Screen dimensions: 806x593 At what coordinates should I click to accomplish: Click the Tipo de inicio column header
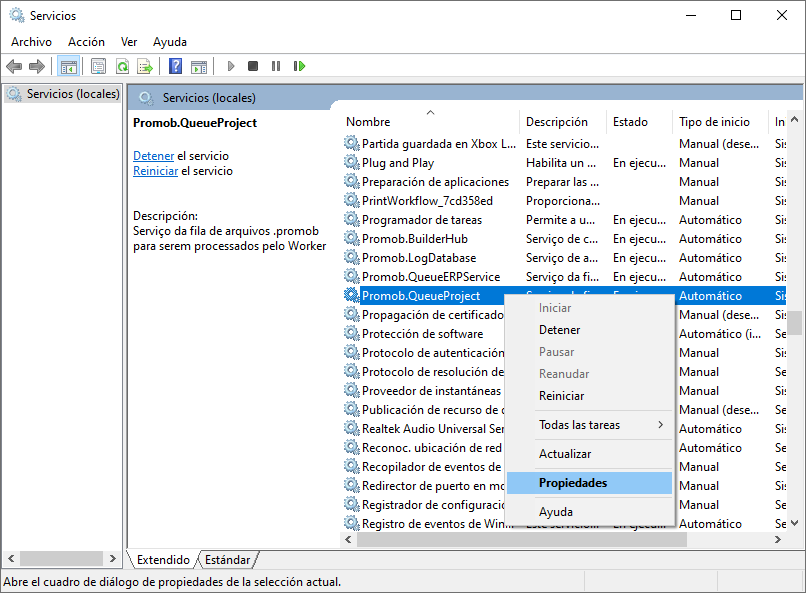[x=714, y=122]
